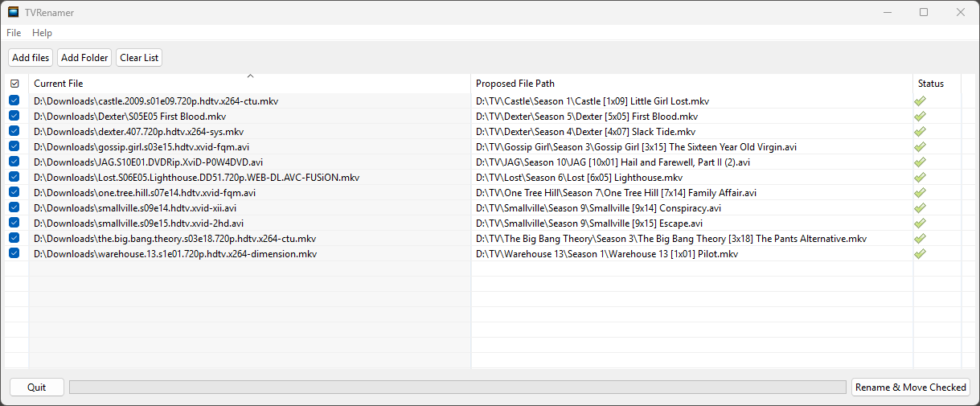The height and width of the screenshot is (406, 980).
Task: Click Rename & Move Checked button
Action: point(911,388)
